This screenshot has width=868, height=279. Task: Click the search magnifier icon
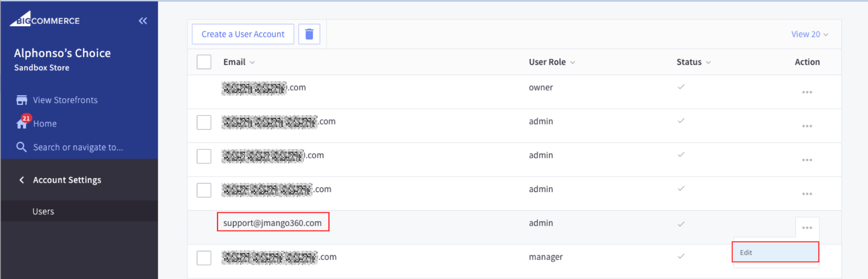[x=21, y=147]
